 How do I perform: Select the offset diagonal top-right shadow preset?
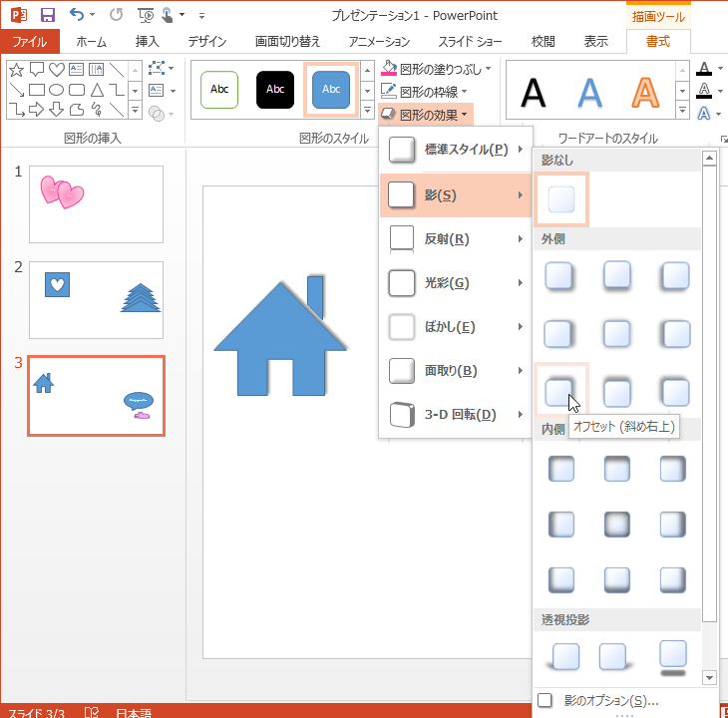(x=561, y=389)
